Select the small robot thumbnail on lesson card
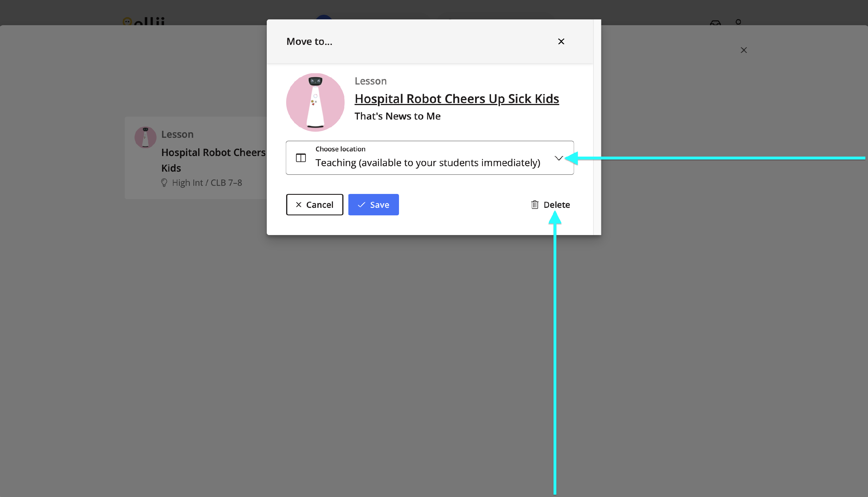The width and height of the screenshot is (868, 497). point(145,137)
